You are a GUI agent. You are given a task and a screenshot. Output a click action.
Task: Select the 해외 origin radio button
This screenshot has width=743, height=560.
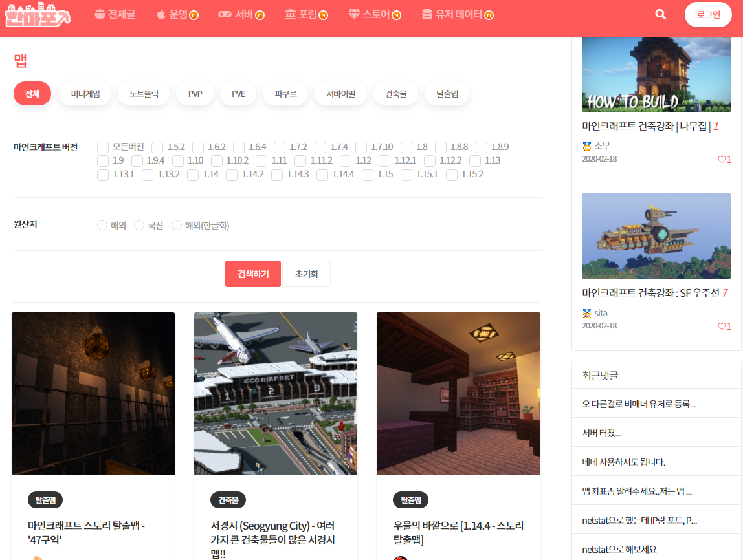pos(102,225)
